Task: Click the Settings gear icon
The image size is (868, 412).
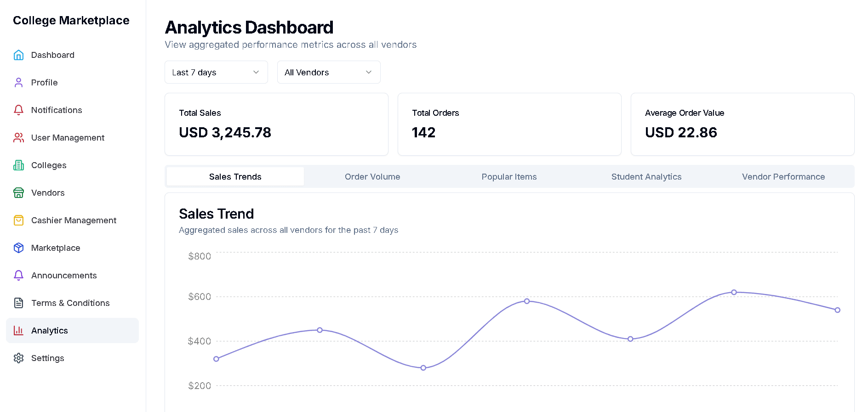Action: pyautogui.click(x=18, y=358)
